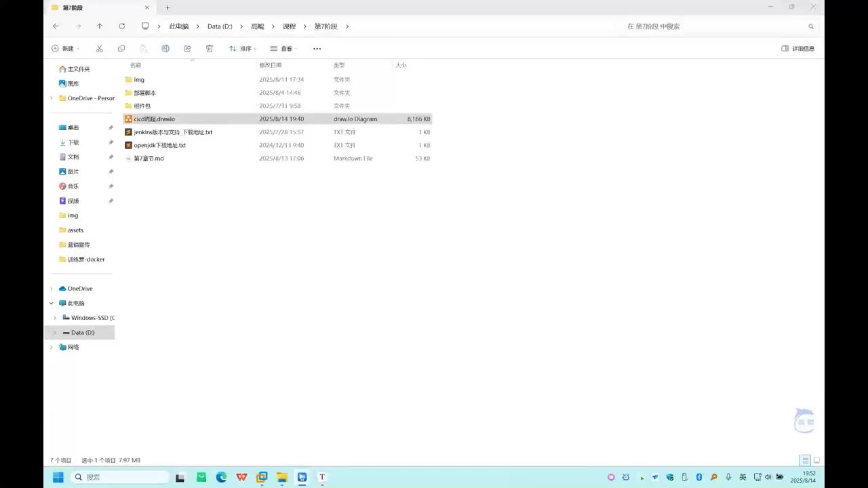Select the 第7阶段 window tab
The image size is (868, 488).
coord(101,7)
